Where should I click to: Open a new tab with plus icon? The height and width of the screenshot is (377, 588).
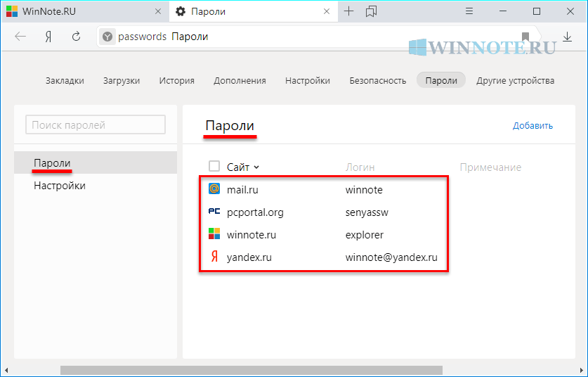pos(348,11)
